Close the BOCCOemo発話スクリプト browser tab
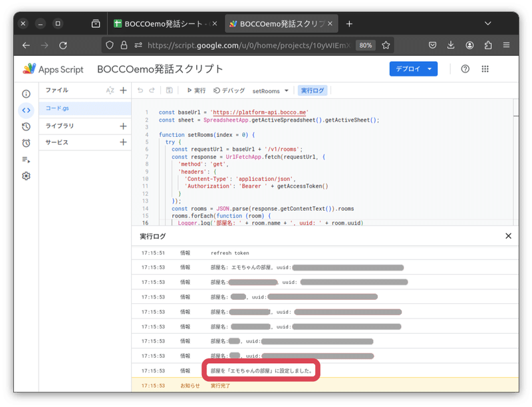The image size is (532, 407). (330, 24)
